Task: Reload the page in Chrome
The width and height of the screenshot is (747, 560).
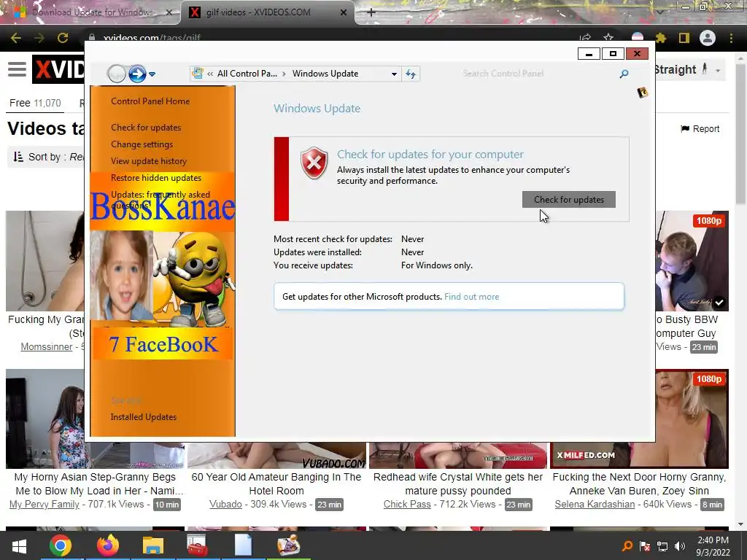Action: [x=63, y=38]
